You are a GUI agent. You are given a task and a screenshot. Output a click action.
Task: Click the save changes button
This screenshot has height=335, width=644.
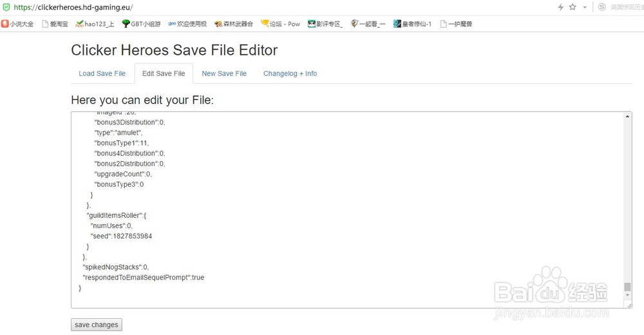[97, 325]
